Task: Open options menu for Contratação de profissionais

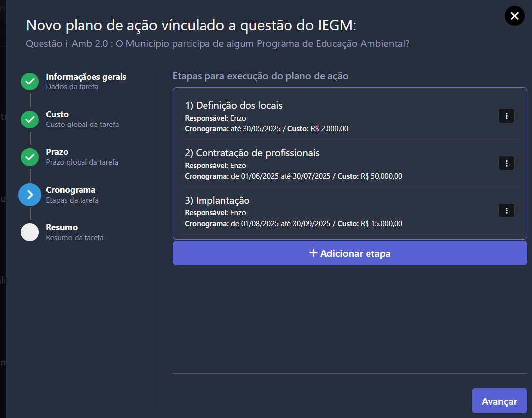Action: [x=506, y=163]
